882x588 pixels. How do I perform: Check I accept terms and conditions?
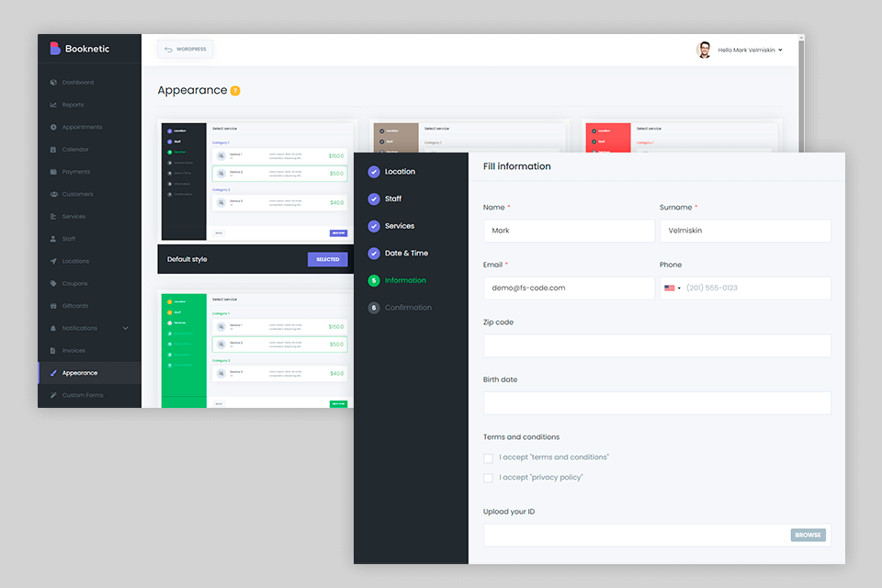488,458
